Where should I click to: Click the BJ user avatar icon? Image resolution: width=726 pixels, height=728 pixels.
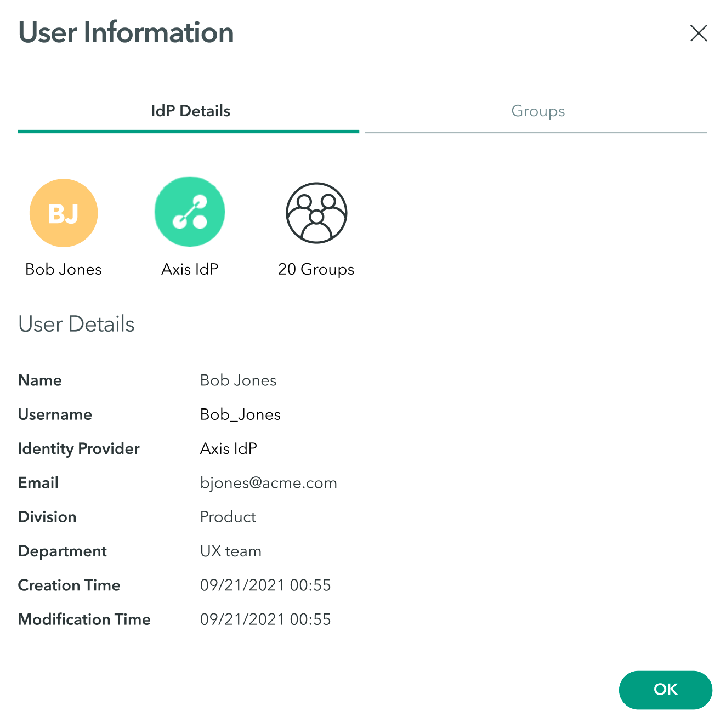pyautogui.click(x=64, y=213)
